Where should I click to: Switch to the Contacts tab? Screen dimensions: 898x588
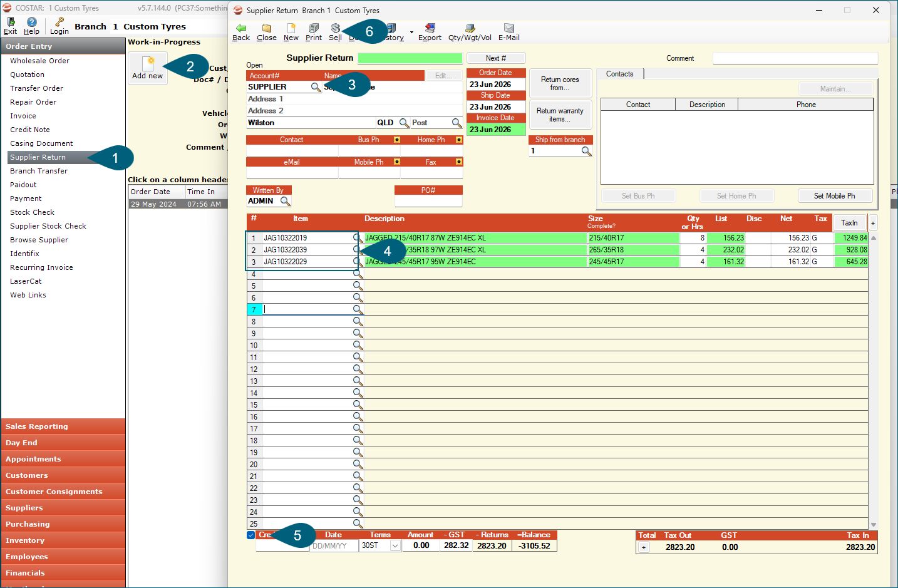coord(620,74)
